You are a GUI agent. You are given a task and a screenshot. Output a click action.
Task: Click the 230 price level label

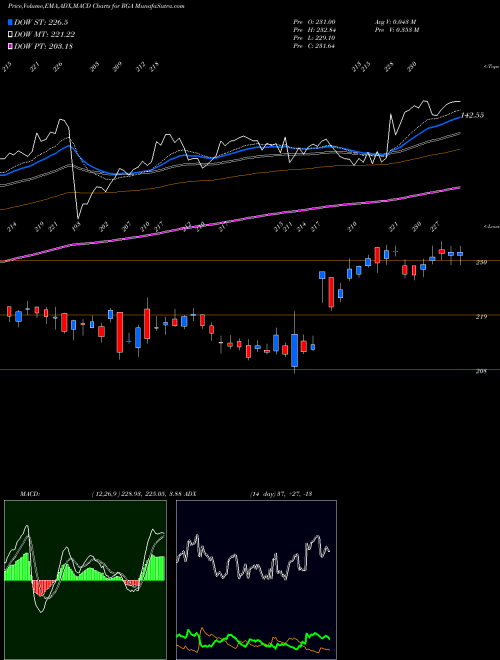click(x=481, y=262)
